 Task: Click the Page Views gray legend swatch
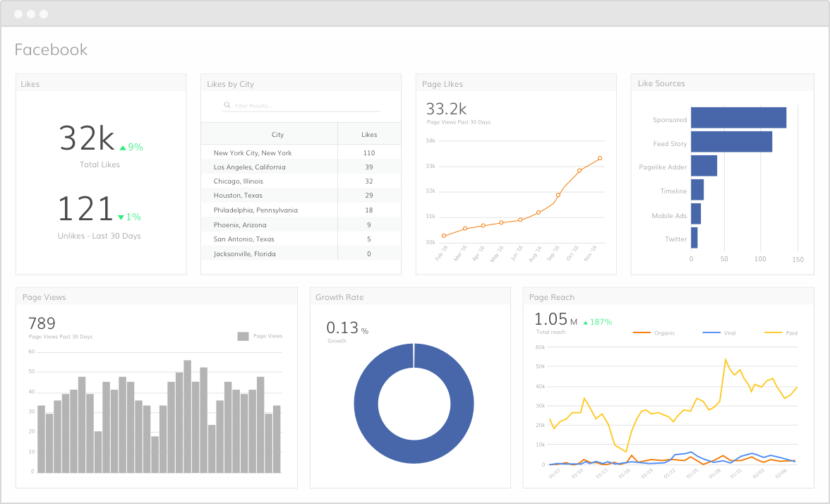[243, 336]
